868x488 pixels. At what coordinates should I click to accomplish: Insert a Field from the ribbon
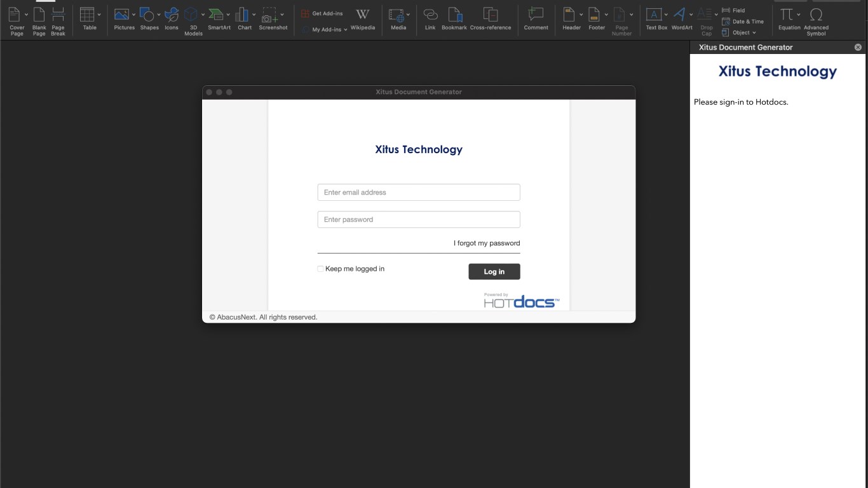coord(734,10)
